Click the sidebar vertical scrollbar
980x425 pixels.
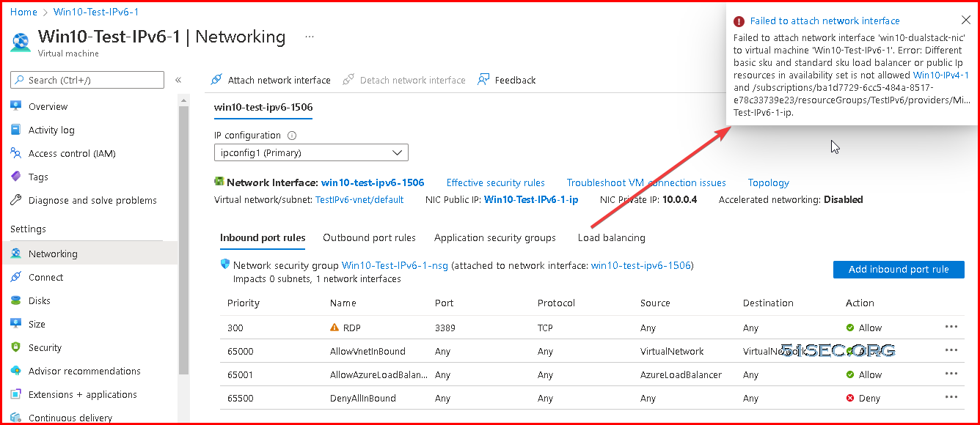tap(183, 242)
